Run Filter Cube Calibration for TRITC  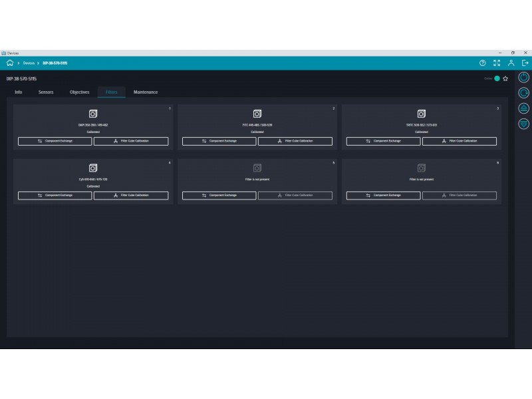(x=460, y=141)
